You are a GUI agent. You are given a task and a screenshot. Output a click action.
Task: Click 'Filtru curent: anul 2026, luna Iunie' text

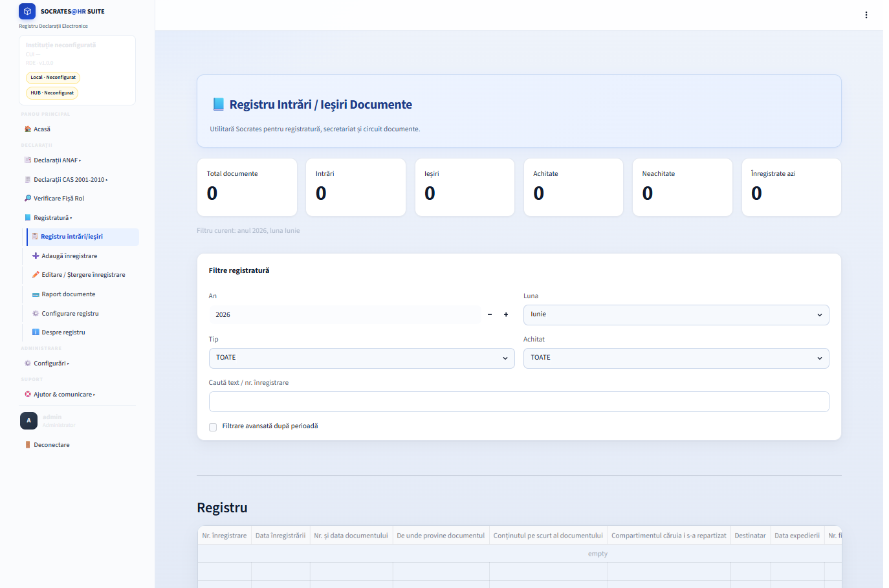[x=248, y=231]
